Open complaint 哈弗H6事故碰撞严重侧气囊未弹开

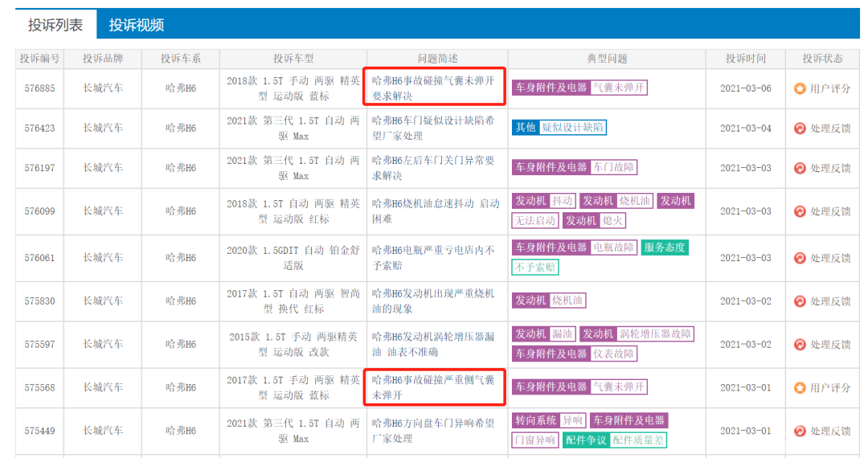click(433, 388)
